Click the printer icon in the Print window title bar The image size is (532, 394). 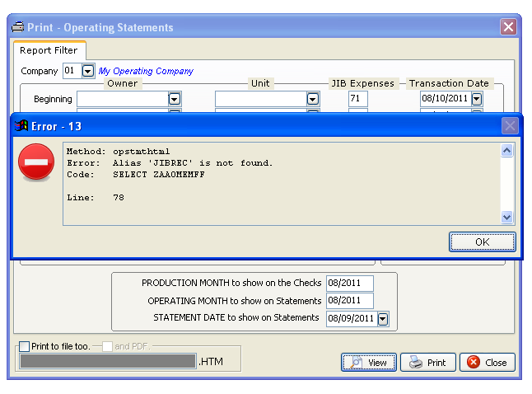tap(17, 26)
